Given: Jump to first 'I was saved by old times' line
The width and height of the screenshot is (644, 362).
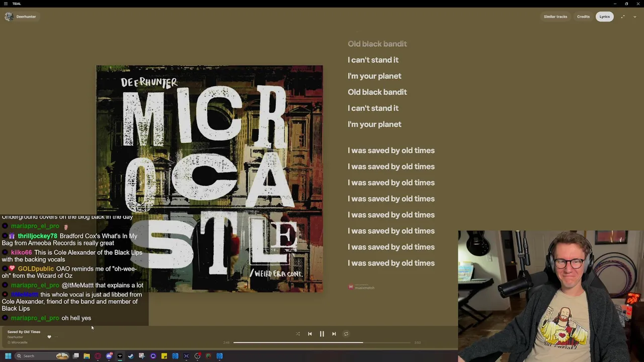Looking at the screenshot, I should pyautogui.click(x=391, y=150).
